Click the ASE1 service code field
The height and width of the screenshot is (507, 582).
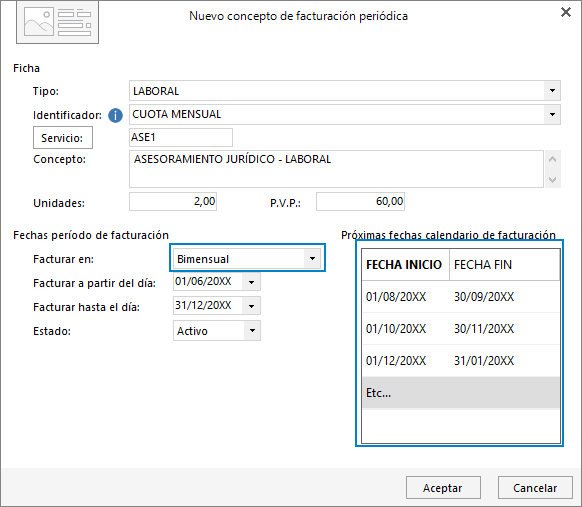(x=181, y=137)
